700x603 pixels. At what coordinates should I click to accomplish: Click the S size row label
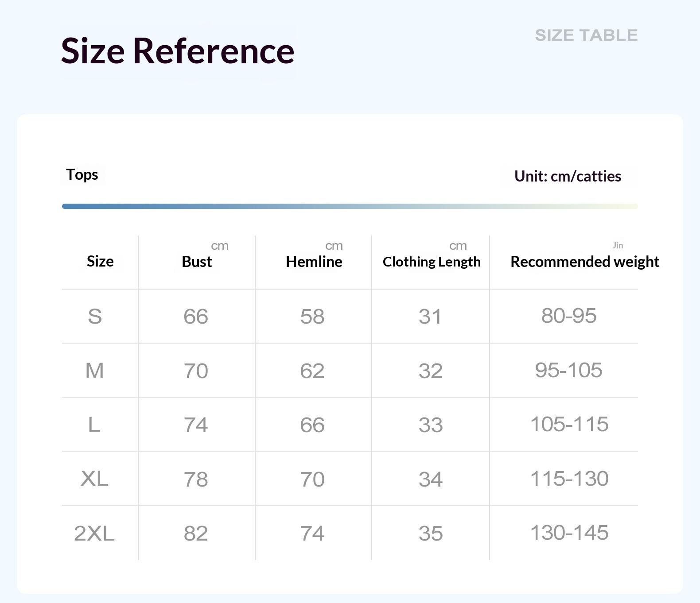(95, 317)
